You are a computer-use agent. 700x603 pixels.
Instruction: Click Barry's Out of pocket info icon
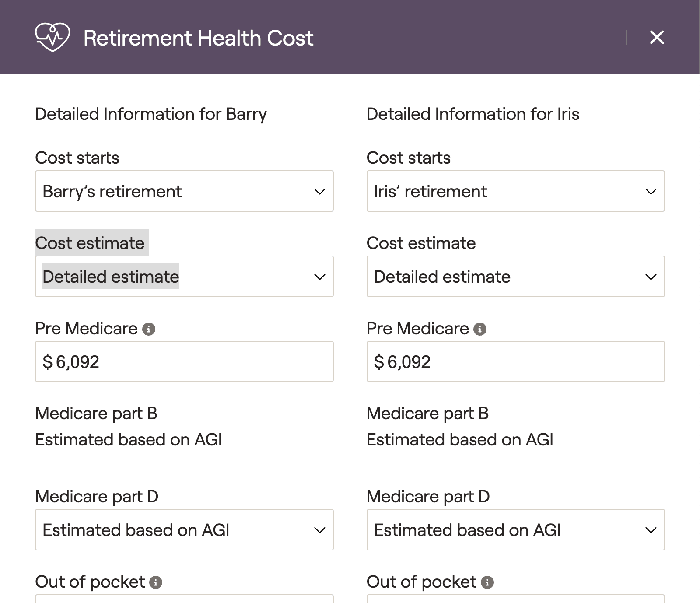point(156,582)
